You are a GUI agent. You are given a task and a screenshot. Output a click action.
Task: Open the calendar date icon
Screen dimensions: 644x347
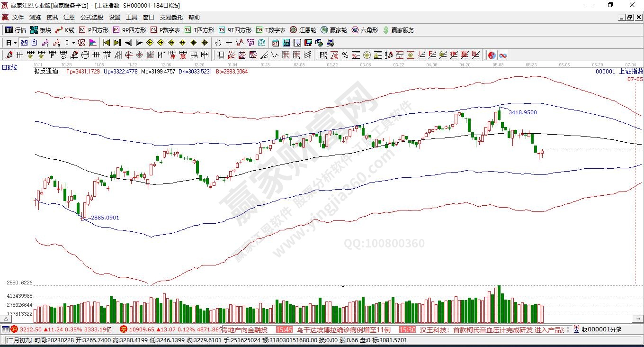(x=275, y=43)
